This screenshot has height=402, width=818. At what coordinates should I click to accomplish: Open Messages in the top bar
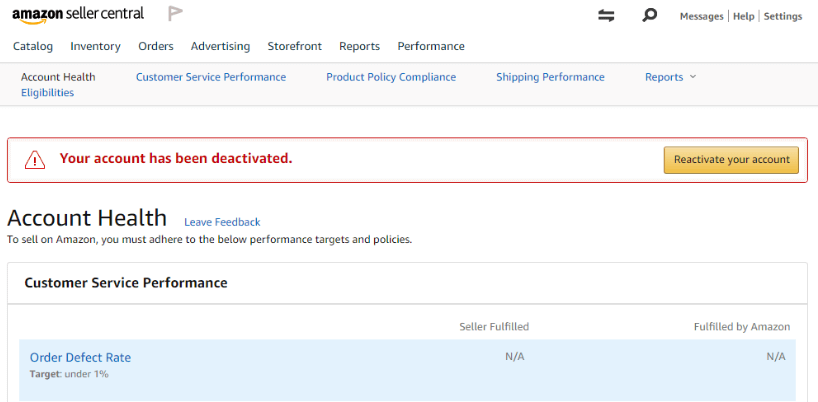(701, 16)
